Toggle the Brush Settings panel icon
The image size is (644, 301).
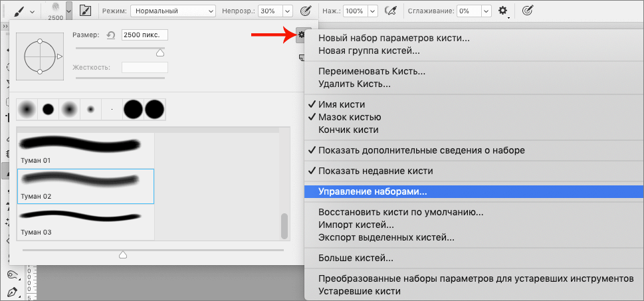click(x=85, y=11)
